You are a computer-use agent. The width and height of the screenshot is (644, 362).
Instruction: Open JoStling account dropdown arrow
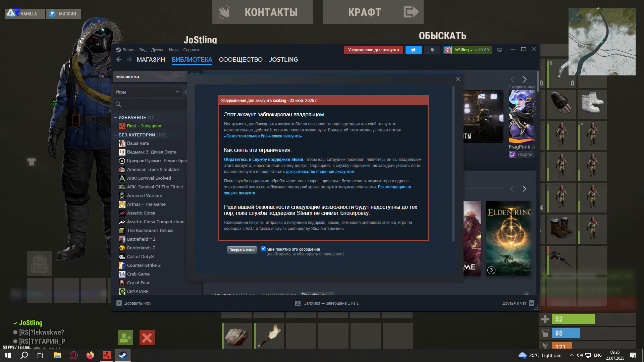pyautogui.click(x=472, y=50)
